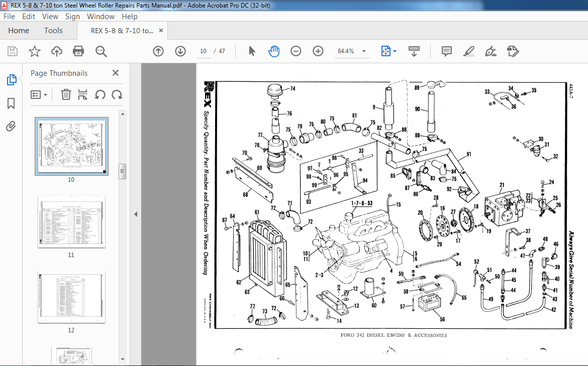Open the Find text magnifier
This screenshot has width=588, height=366.
tap(101, 51)
